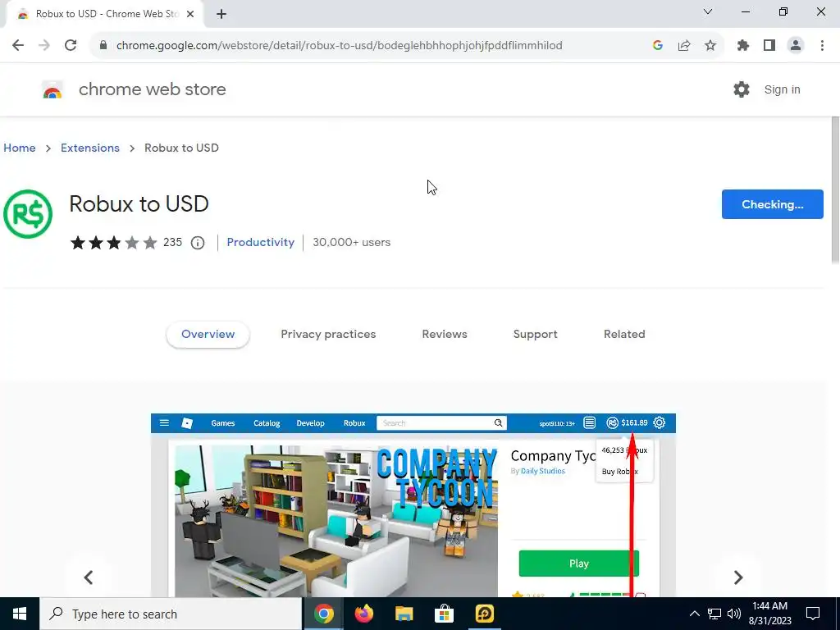The image size is (840, 630).
Task: Open Chrome from the taskbar
Action: (323, 614)
